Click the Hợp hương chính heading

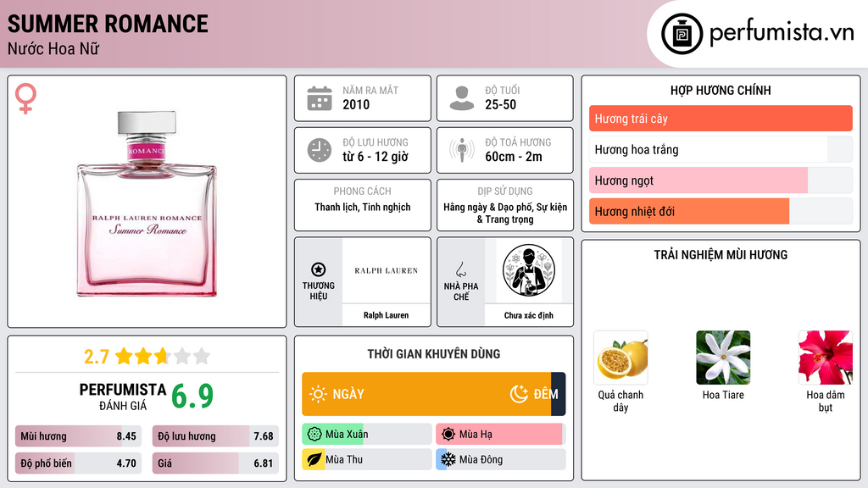(x=721, y=90)
